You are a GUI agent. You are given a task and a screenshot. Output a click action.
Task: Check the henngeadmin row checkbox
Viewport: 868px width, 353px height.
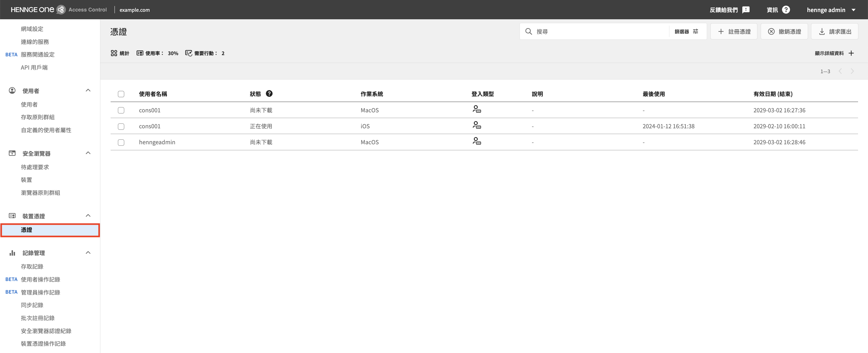coord(121,142)
